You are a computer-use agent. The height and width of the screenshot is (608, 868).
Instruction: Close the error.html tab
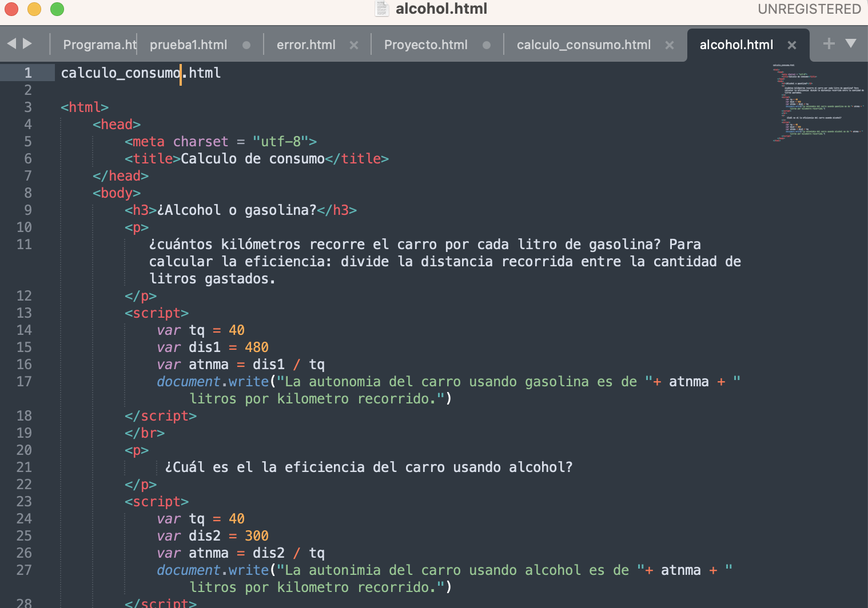pos(354,45)
